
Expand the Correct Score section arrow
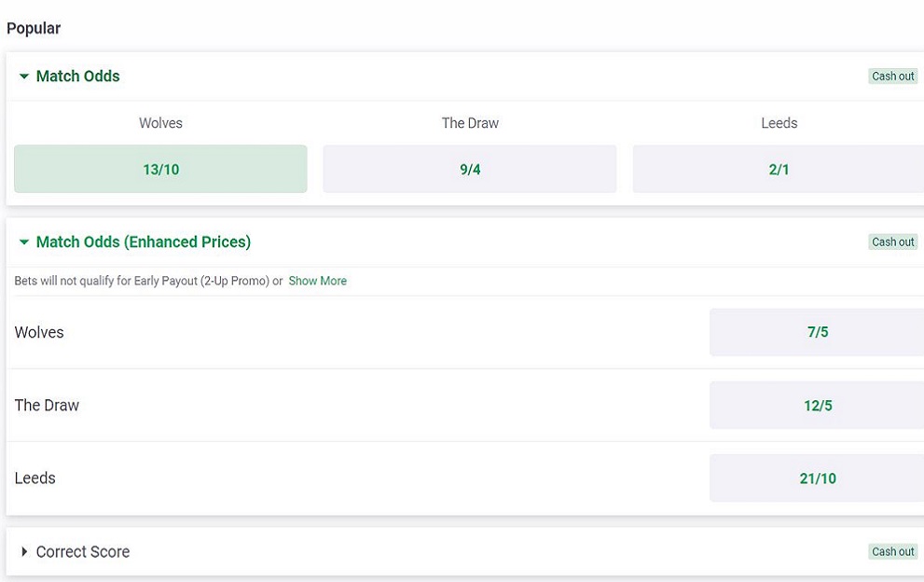(x=24, y=552)
